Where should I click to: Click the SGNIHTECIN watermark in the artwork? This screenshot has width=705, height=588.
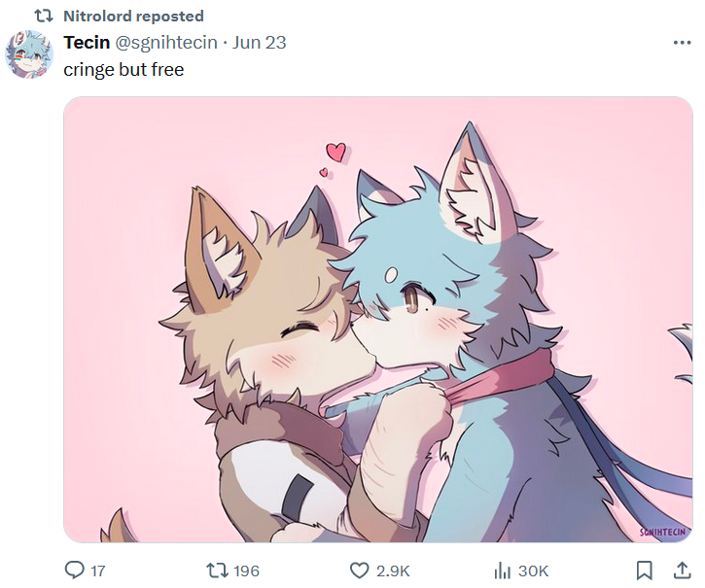[x=663, y=533]
